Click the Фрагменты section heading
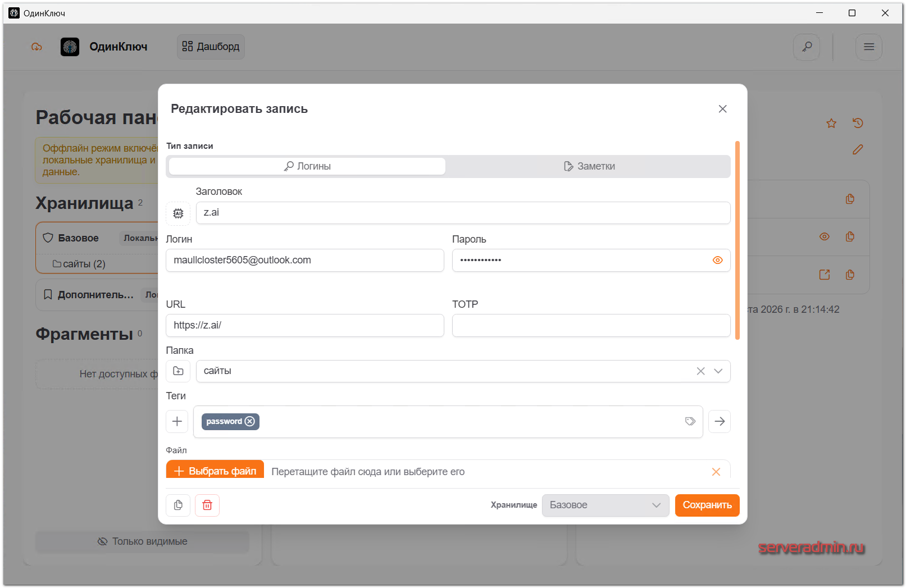This screenshot has height=588, width=906. 84,334
